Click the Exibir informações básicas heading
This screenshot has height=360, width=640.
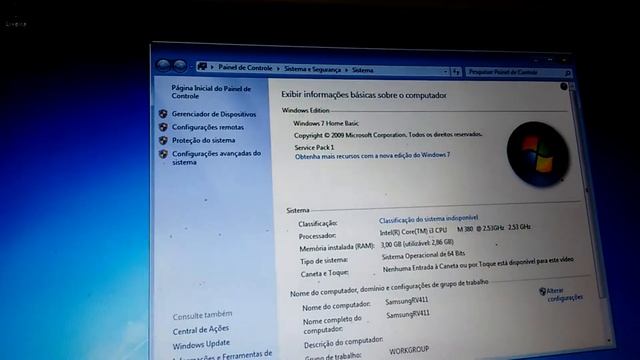click(364, 95)
